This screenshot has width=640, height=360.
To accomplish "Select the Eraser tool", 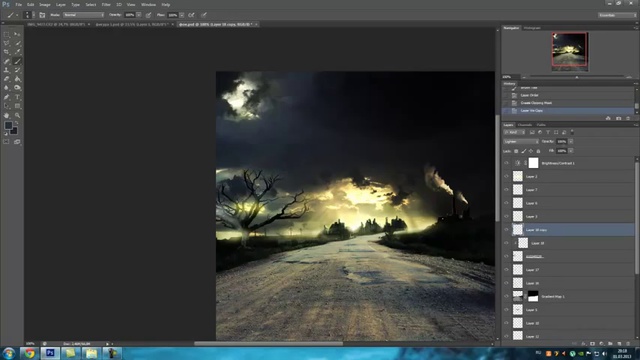I will click(x=7, y=79).
